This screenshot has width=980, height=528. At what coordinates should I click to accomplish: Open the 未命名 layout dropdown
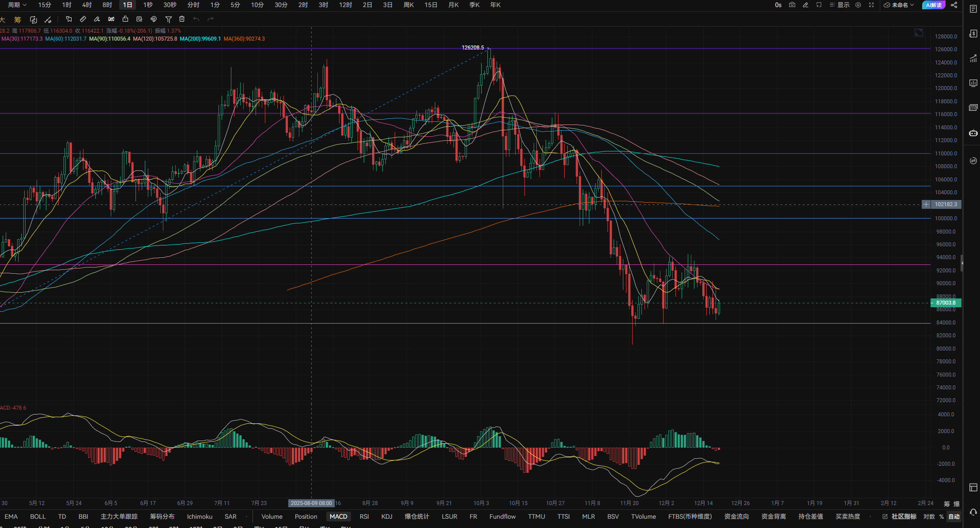(899, 5)
